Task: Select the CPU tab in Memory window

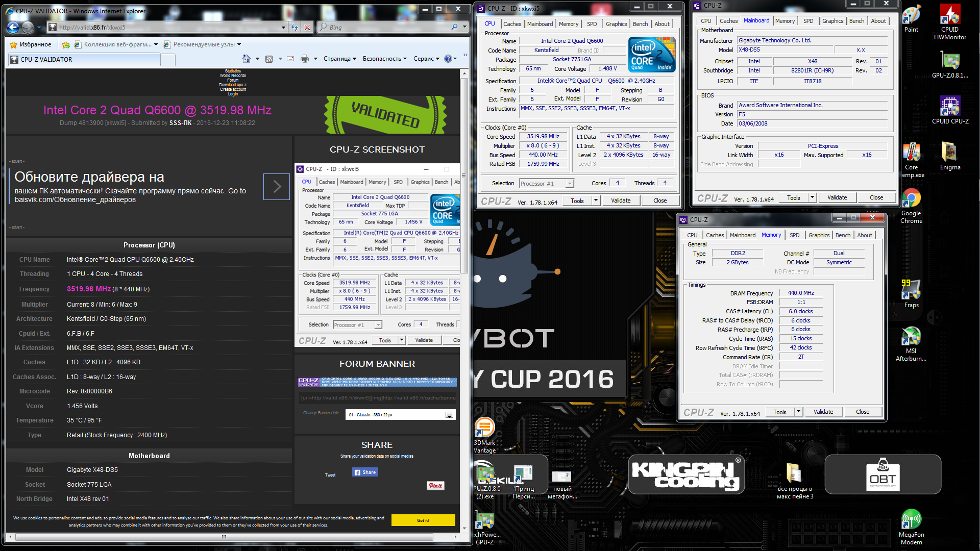Action: pos(692,235)
